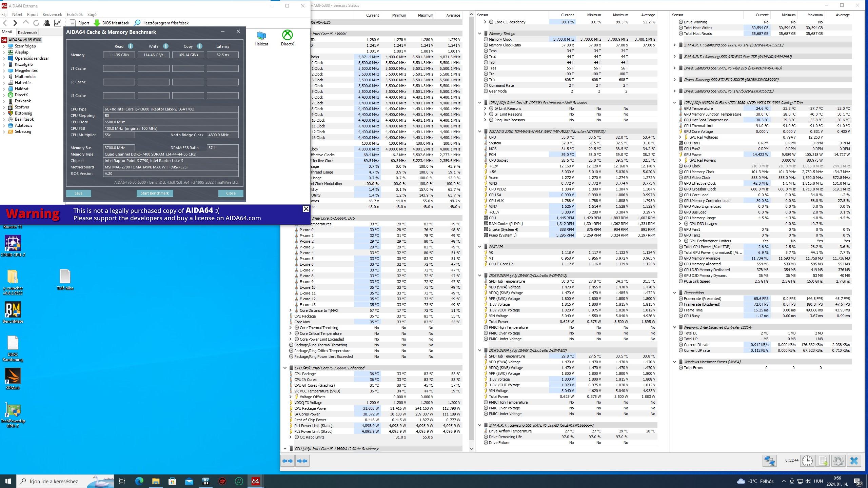This screenshot has width=868, height=488.
Task: Expand the Számítógép tree node
Action: click(x=4, y=46)
